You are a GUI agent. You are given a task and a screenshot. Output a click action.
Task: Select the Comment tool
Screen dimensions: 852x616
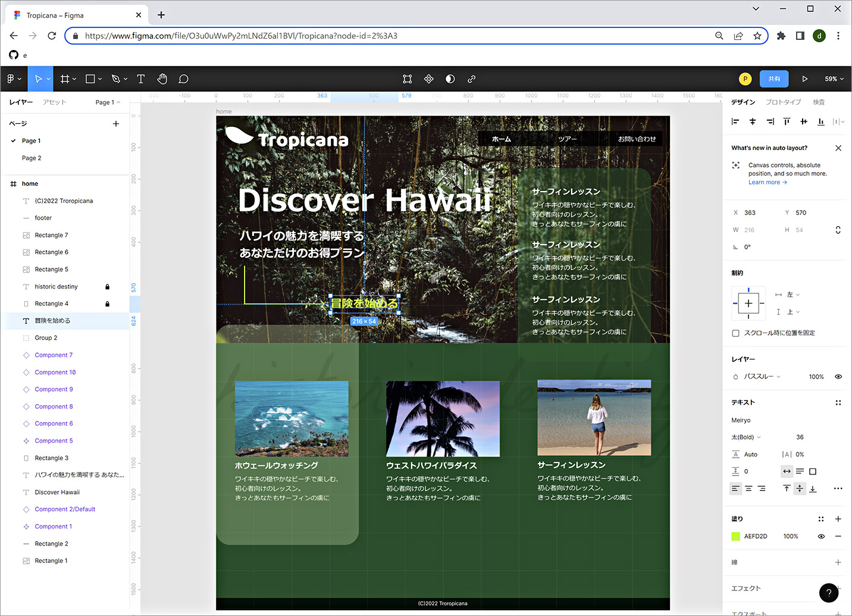click(x=184, y=79)
